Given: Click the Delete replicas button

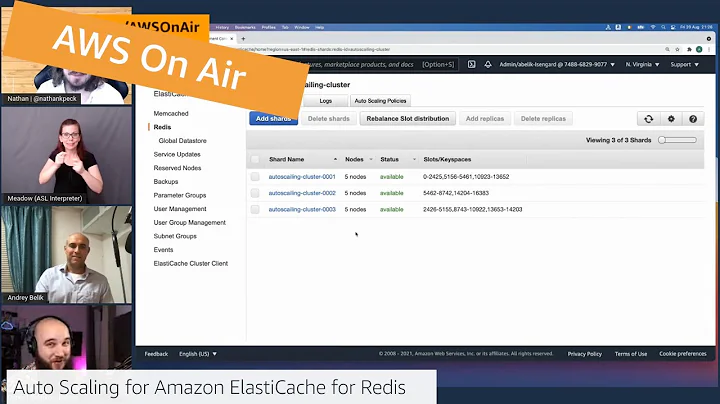Looking at the screenshot, I should click(x=543, y=118).
